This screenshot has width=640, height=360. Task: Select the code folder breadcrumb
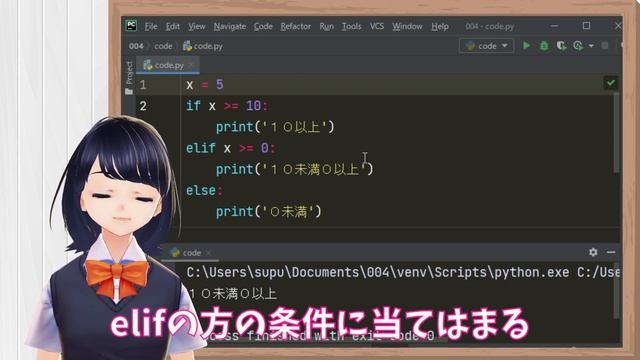coord(163,46)
